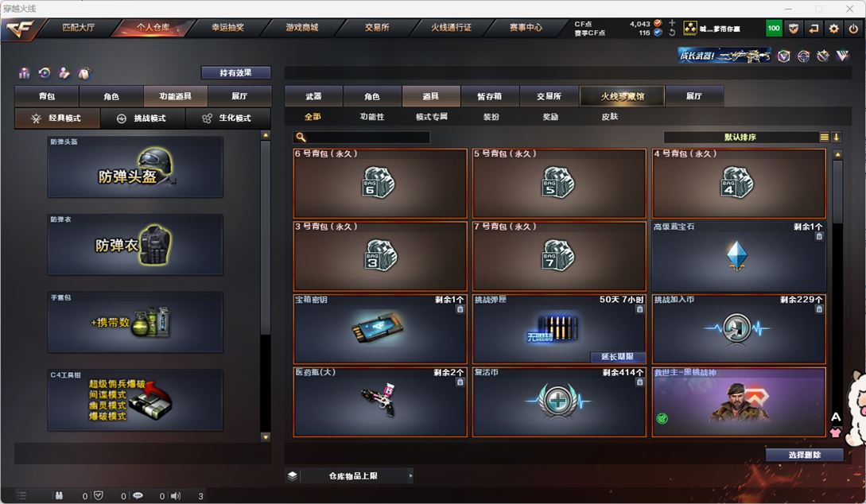Switch to 生化模式 mode

pyautogui.click(x=227, y=118)
